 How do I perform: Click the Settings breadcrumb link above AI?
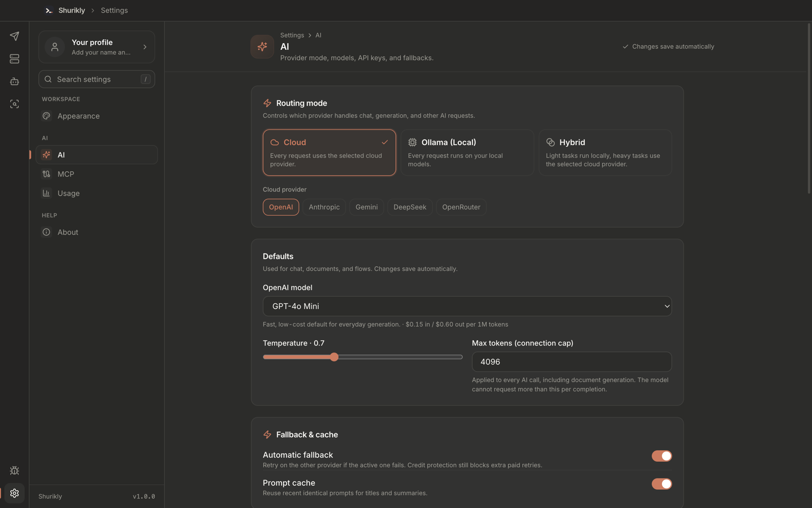point(292,35)
